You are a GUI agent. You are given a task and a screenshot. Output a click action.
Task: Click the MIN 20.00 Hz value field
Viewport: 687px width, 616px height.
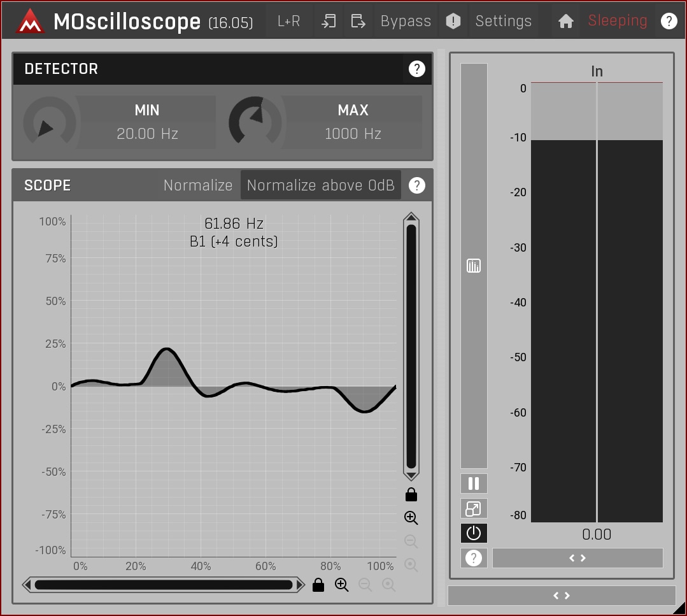(x=148, y=133)
